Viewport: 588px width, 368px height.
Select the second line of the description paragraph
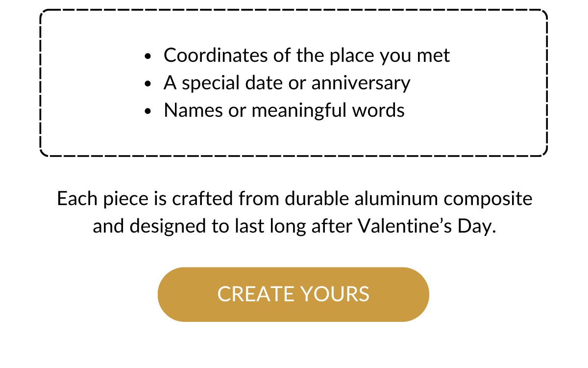pyautogui.click(x=293, y=226)
